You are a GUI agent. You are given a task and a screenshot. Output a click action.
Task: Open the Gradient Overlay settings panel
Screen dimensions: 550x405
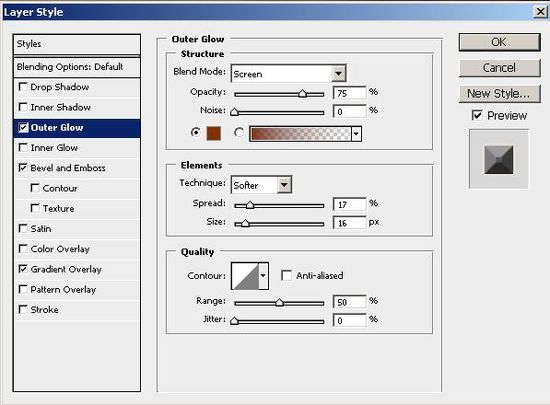click(x=66, y=269)
